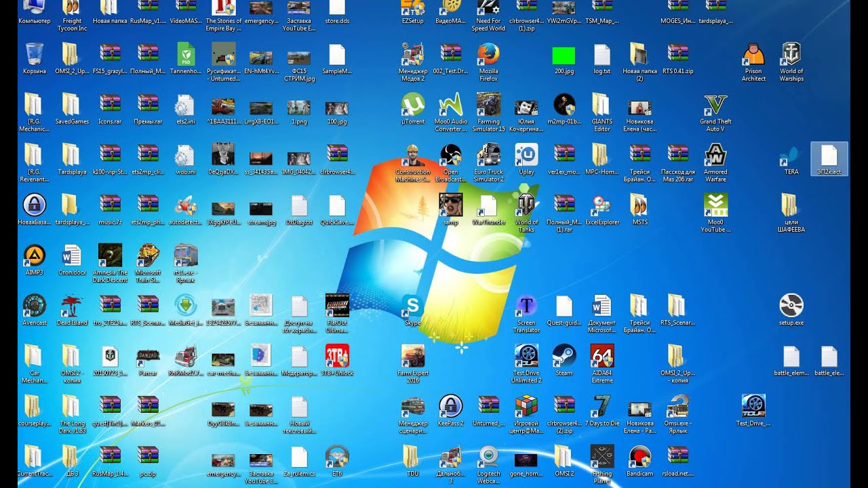Select the music.7z archive

pyautogui.click(x=110, y=209)
